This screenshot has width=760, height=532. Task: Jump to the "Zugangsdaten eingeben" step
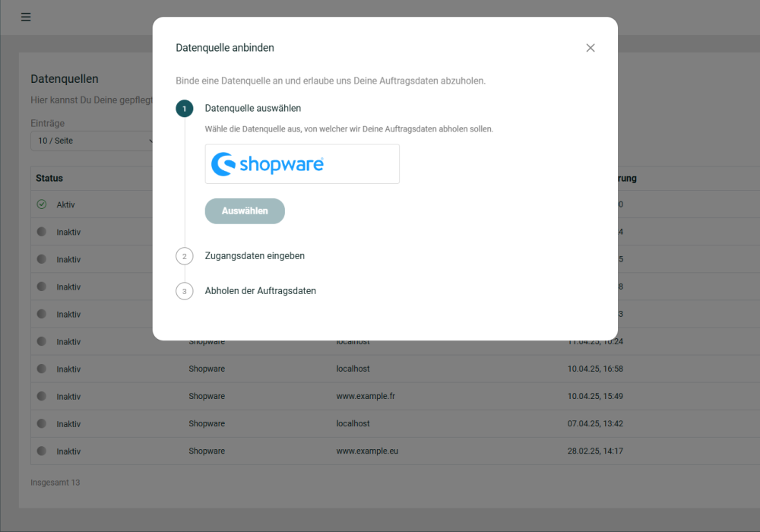click(255, 256)
